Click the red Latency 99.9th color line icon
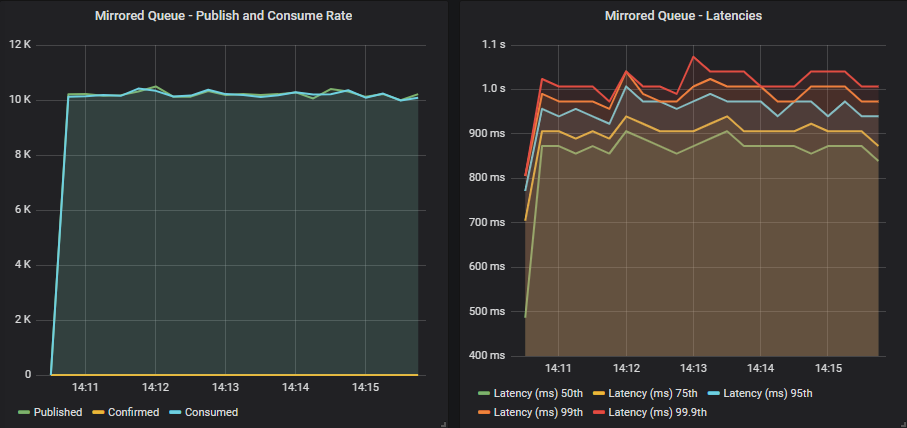 pos(599,413)
